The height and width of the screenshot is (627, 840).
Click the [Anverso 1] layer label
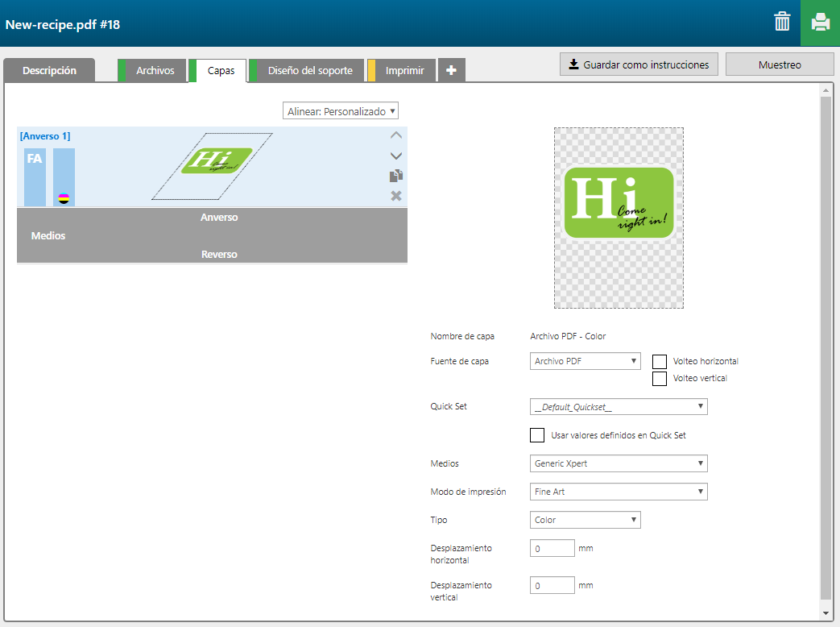coord(45,136)
